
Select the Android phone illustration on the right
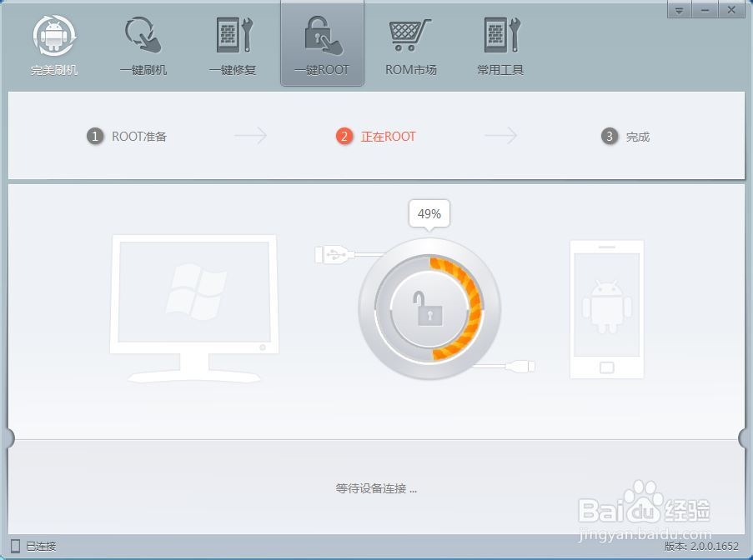[605, 308]
